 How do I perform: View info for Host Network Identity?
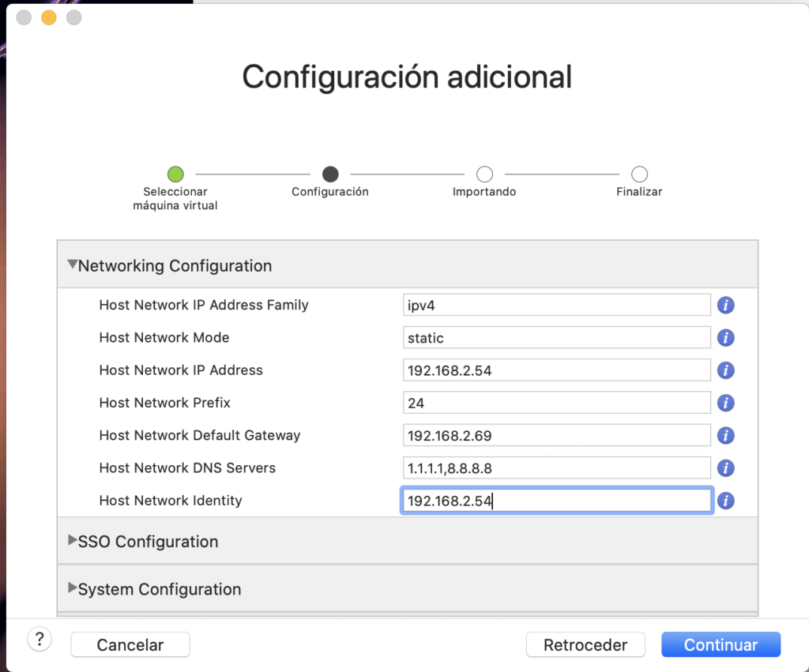click(725, 501)
